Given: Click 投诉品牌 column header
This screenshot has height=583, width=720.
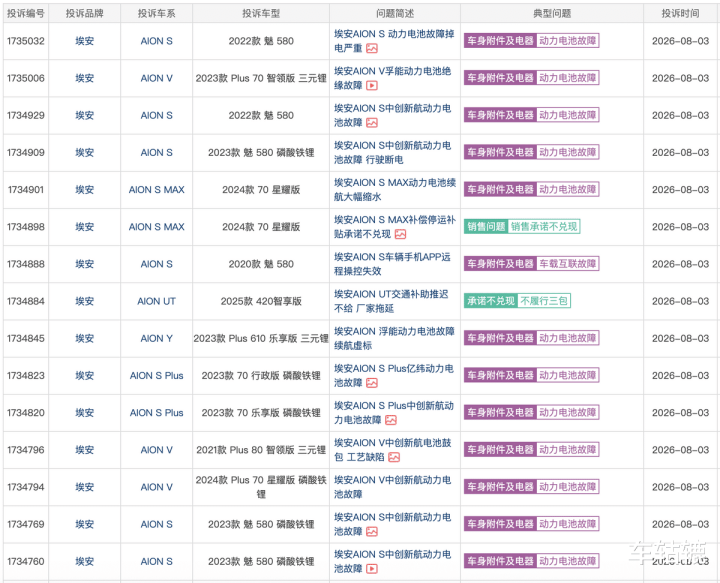Looking at the screenshot, I should [x=84, y=13].
